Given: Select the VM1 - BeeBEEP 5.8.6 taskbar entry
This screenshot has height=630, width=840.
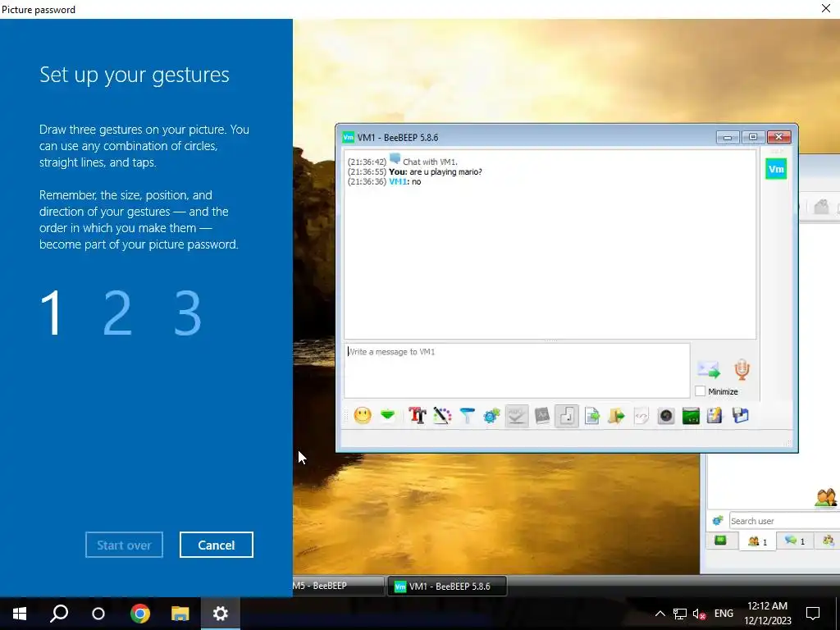Looking at the screenshot, I should tap(446, 586).
